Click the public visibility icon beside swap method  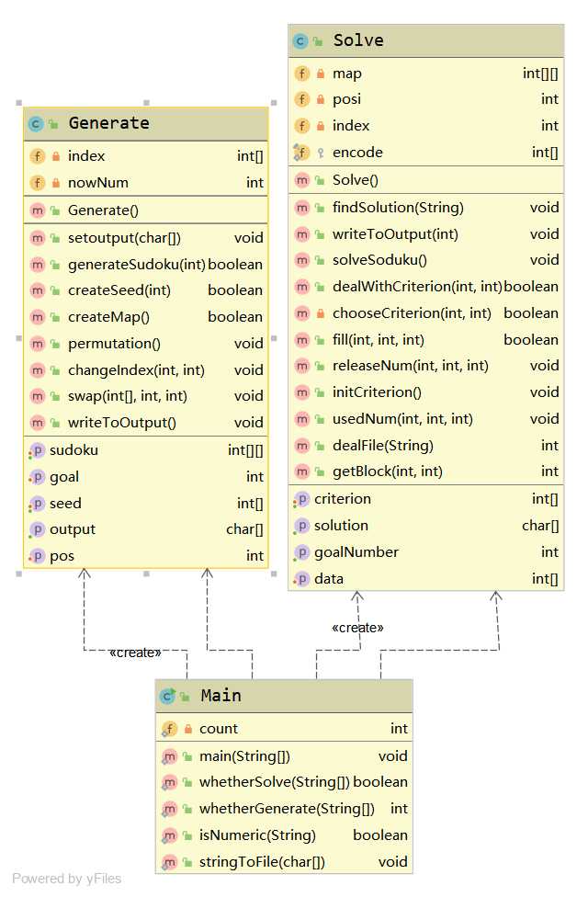coord(55,396)
